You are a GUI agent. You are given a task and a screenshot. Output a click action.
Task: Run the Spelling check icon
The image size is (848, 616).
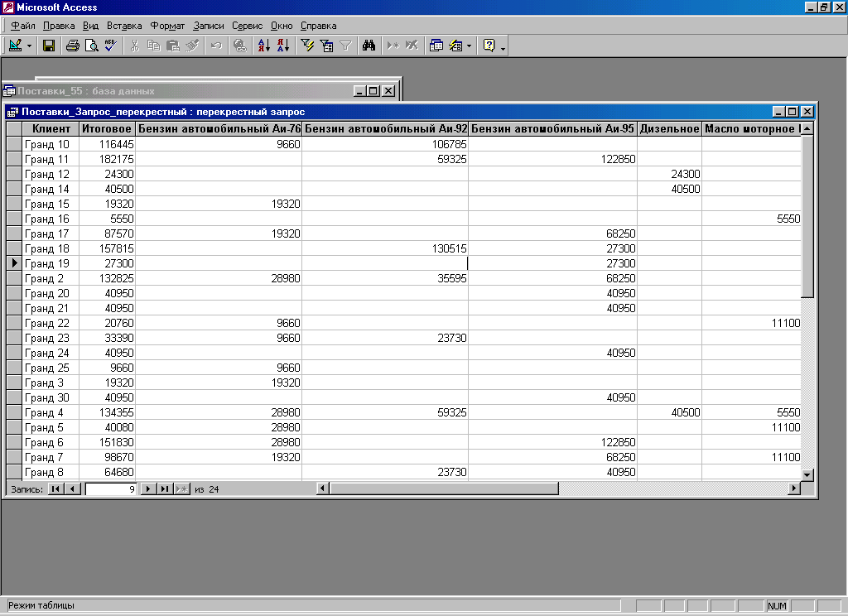(x=111, y=46)
